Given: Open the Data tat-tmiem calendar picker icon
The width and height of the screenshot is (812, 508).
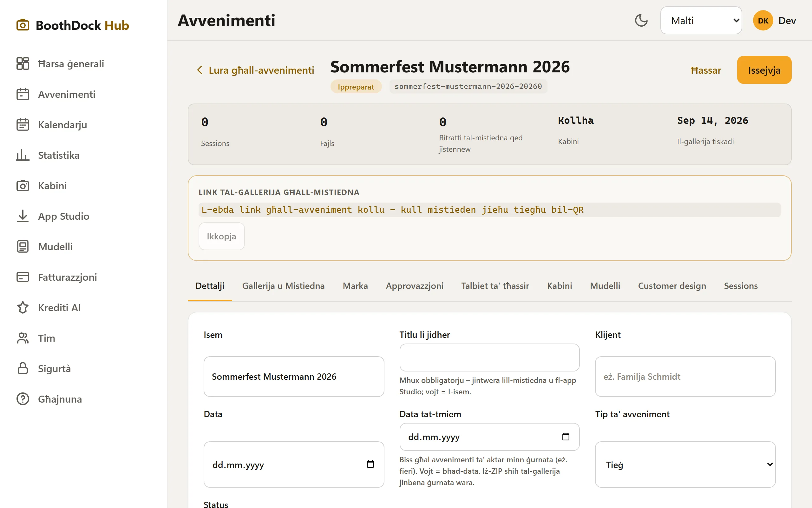Looking at the screenshot, I should coord(566,437).
